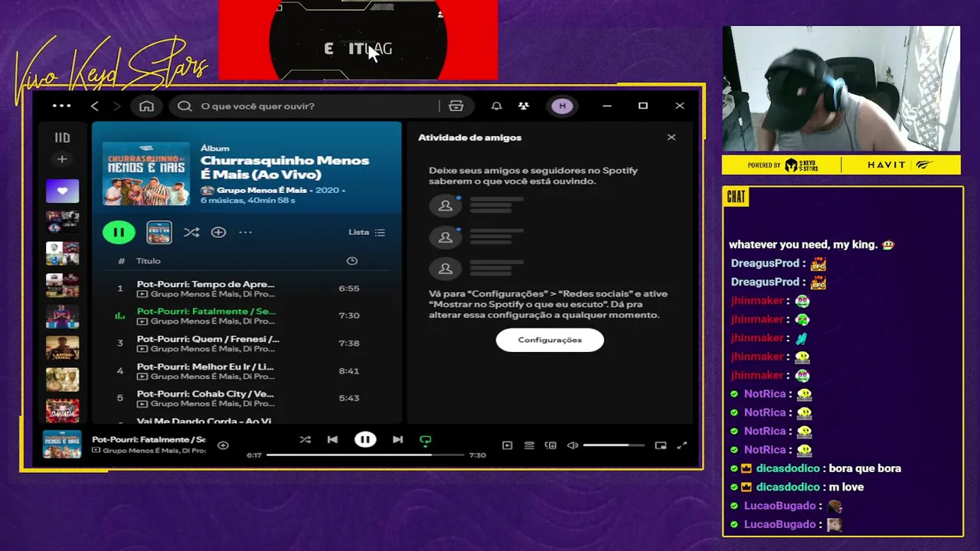Click the first friend placeholder avatar
Screen dimensions: 980x551
(445, 205)
